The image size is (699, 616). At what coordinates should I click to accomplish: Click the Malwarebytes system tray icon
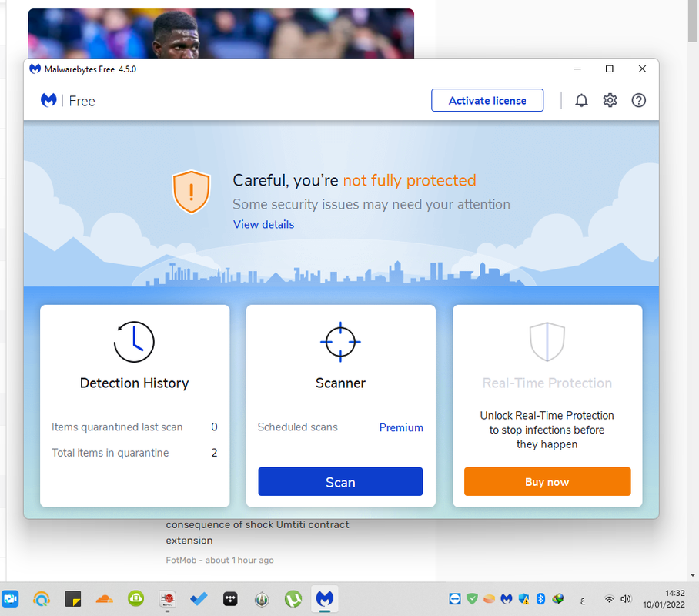(x=507, y=598)
